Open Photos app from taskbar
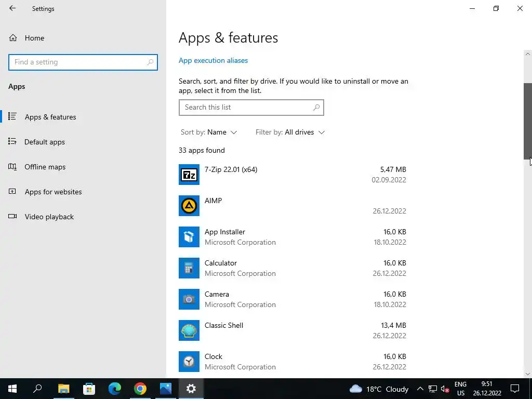The image size is (532, 399). [x=166, y=389]
